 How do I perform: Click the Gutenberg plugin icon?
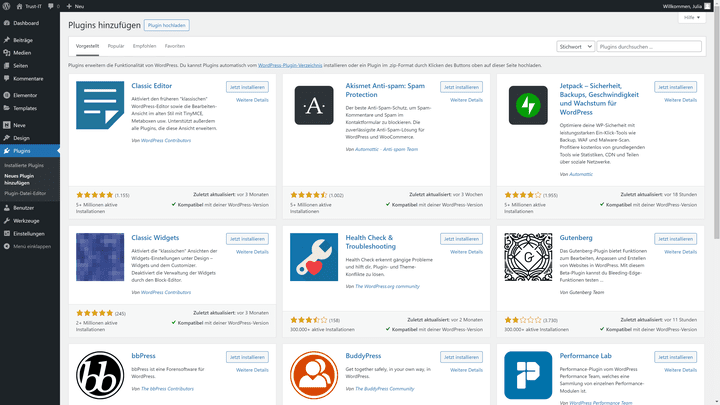pos(528,257)
